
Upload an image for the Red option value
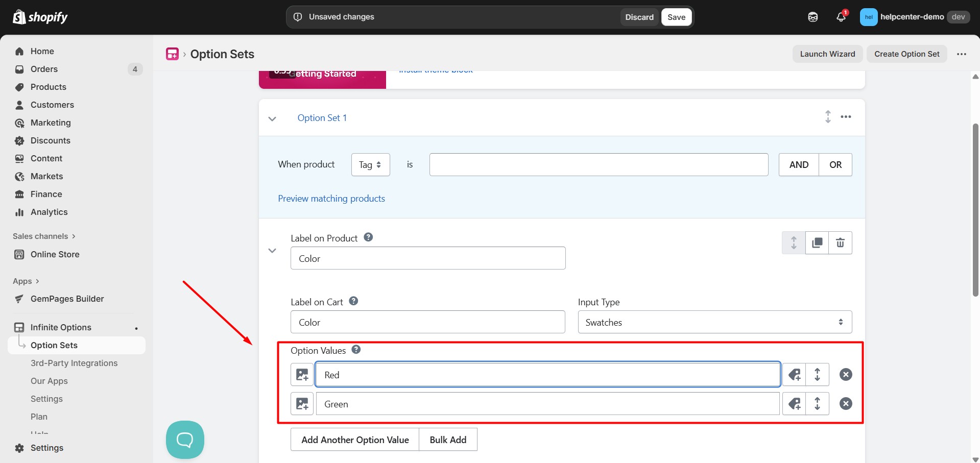coord(302,374)
